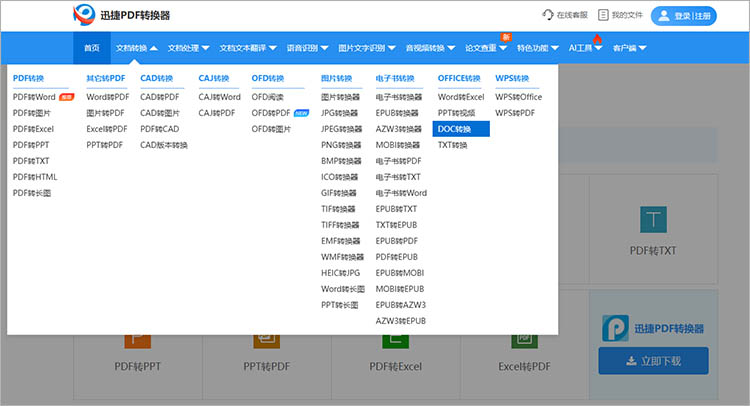Open JPG转换器 in the image column
Image resolution: width=750 pixels, height=406 pixels.
point(339,113)
